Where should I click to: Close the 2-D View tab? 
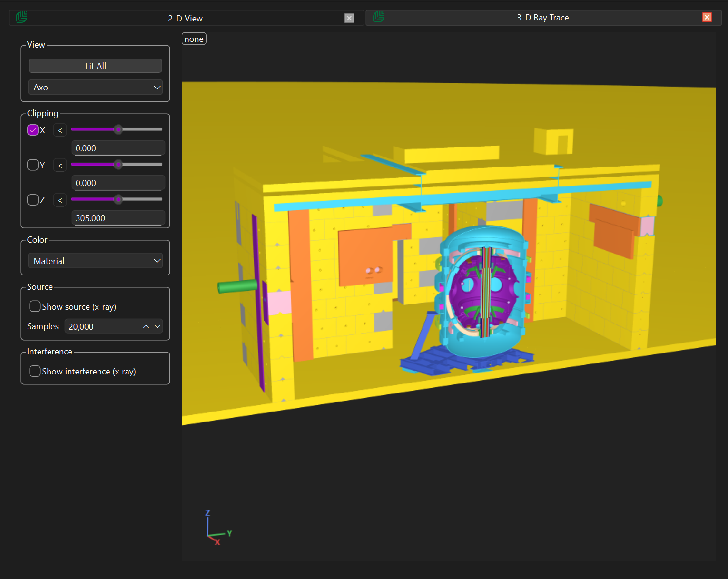(349, 18)
